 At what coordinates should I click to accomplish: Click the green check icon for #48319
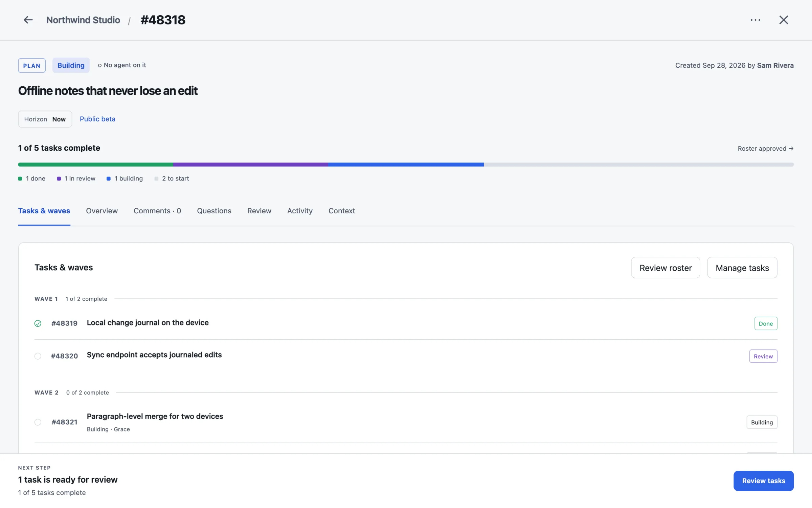pos(38,323)
